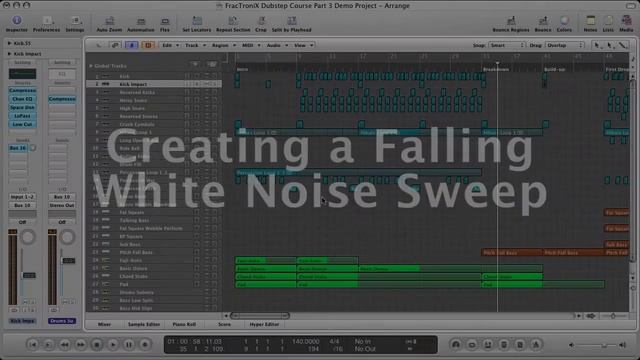Open the Snap Smart dropdown

click(x=507, y=45)
